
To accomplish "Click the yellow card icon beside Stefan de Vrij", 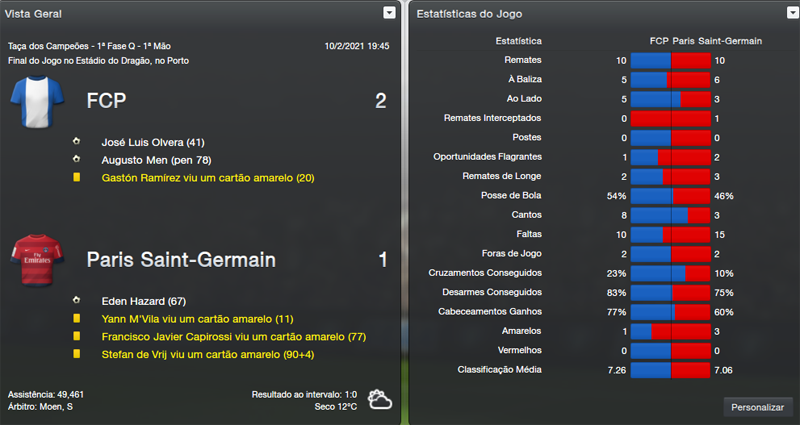I will tap(76, 355).
